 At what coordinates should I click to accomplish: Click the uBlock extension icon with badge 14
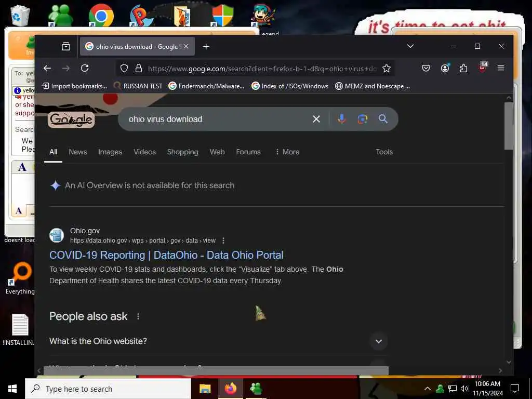483,67
